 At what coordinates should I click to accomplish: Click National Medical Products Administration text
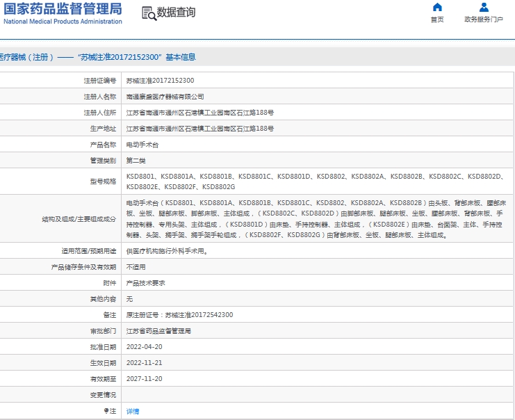point(63,22)
